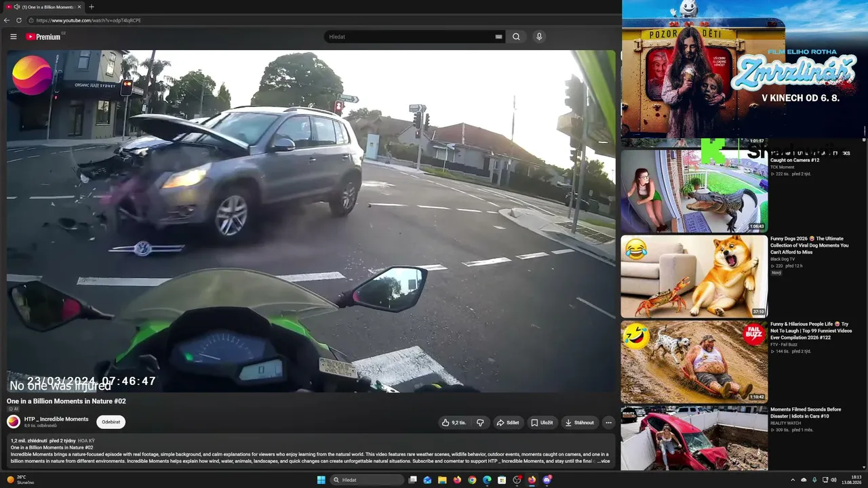868x488 pixels.
Task: Visit the Black Dog TV channel
Action: tap(783, 259)
